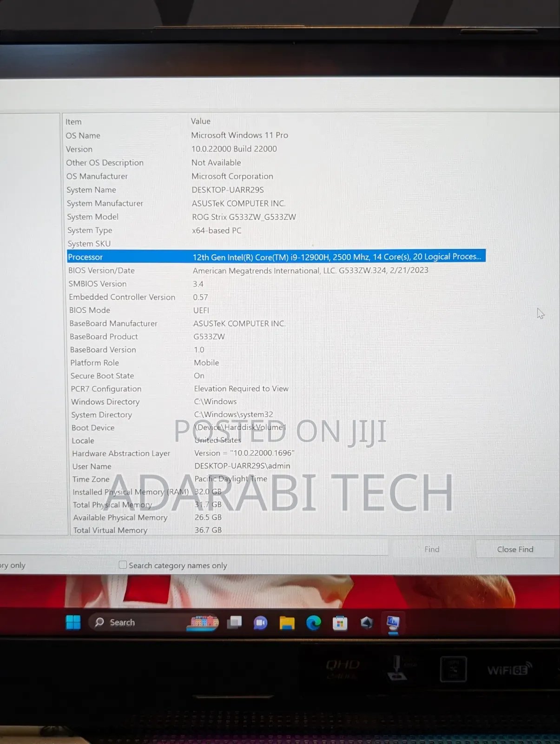Open Task View from the taskbar

(234, 622)
